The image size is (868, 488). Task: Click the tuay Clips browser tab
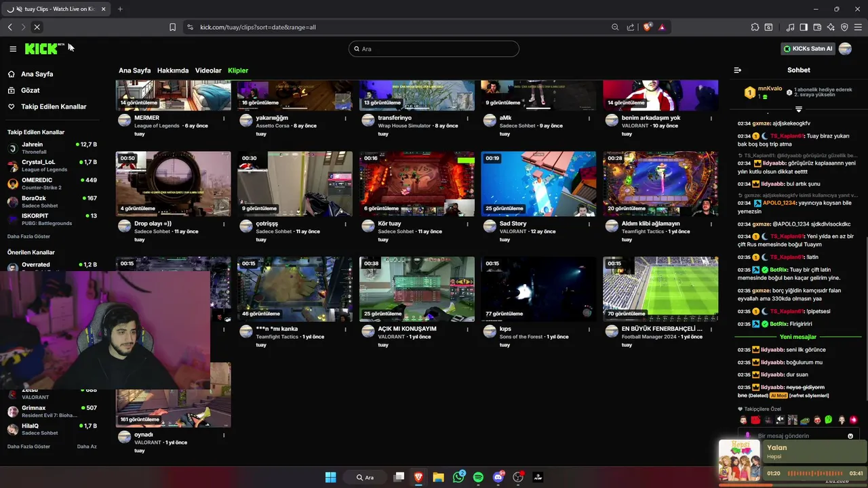(x=57, y=9)
